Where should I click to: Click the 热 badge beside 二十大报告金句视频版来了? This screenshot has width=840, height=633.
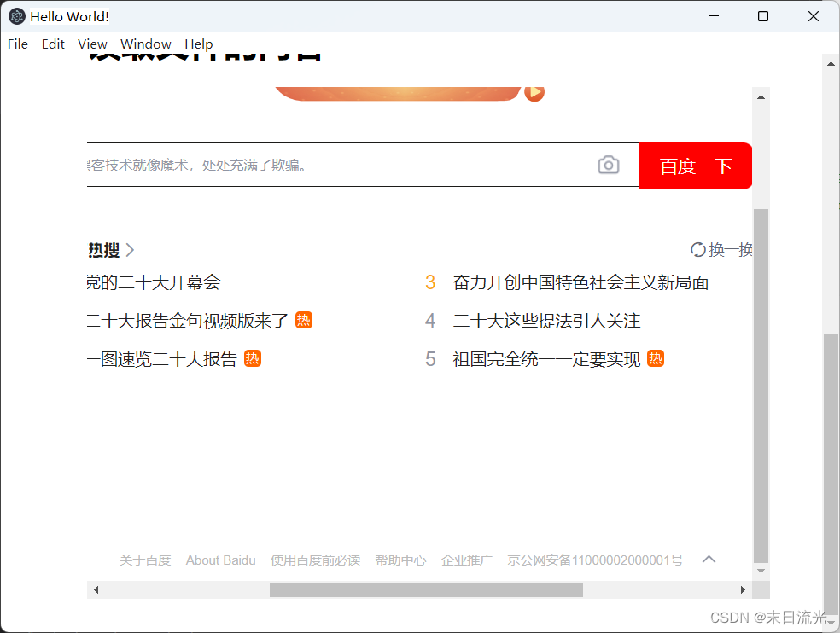[x=304, y=320]
